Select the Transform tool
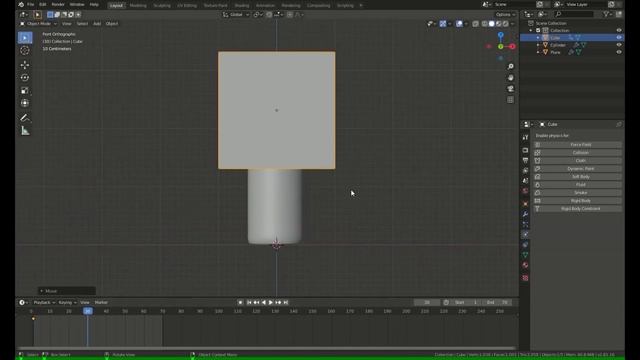Image resolution: width=640 pixels, height=360 pixels. pos(25,103)
